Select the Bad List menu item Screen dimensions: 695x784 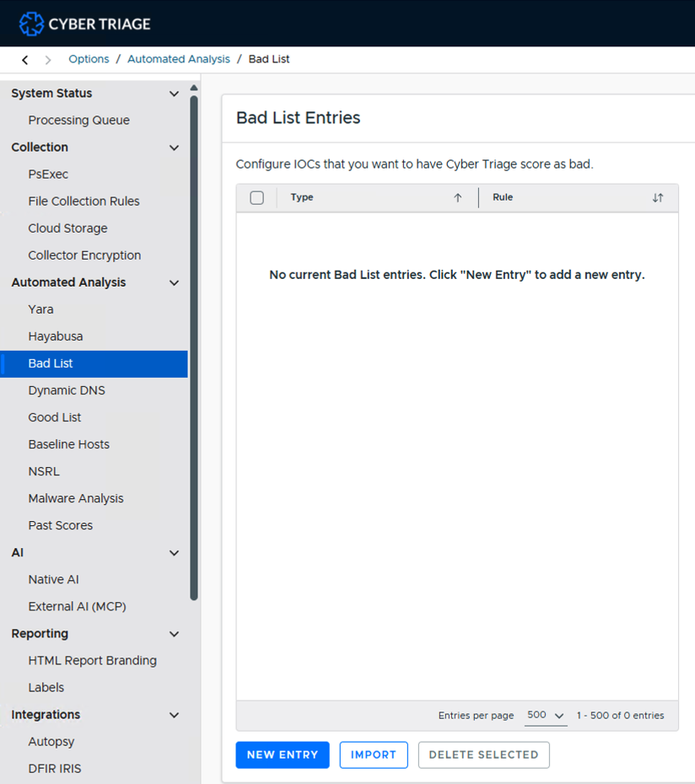(x=94, y=363)
